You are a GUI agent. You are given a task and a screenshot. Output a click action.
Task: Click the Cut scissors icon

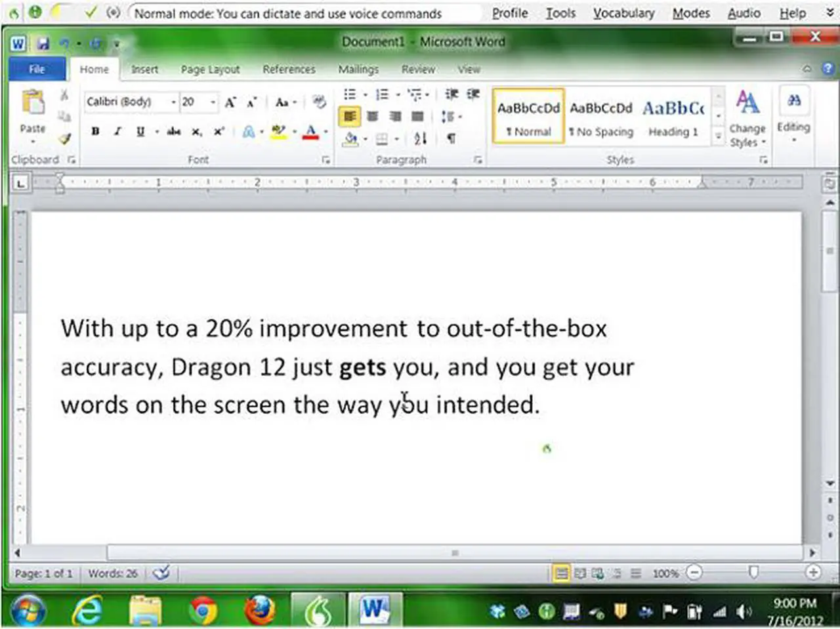(x=64, y=96)
